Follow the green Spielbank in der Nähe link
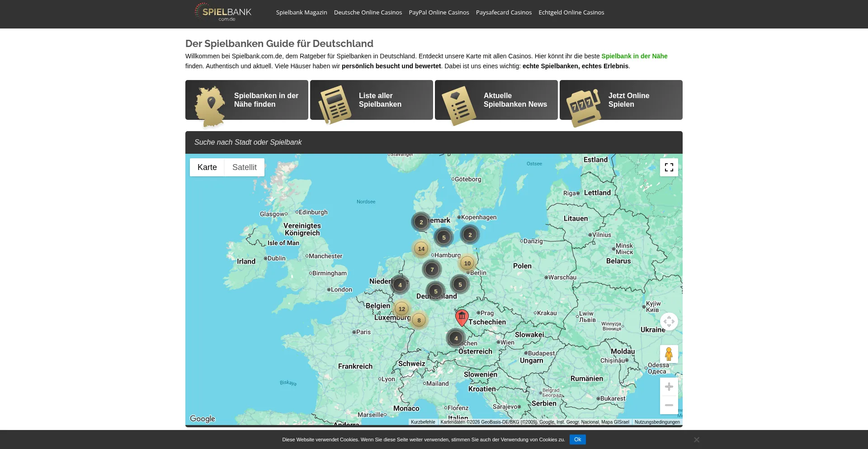This screenshot has width=868, height=449. tap(634, 56)
